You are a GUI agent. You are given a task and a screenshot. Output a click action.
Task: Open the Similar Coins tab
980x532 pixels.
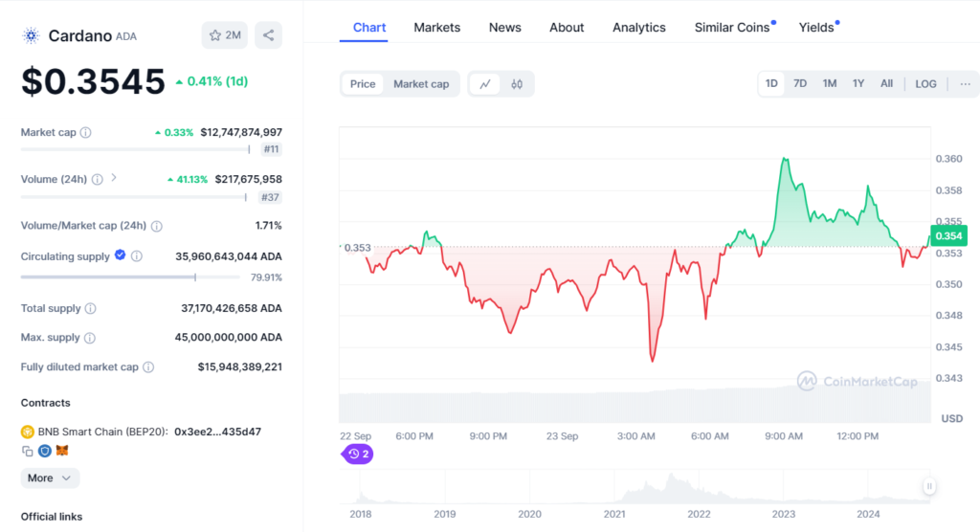pos(732,28)
